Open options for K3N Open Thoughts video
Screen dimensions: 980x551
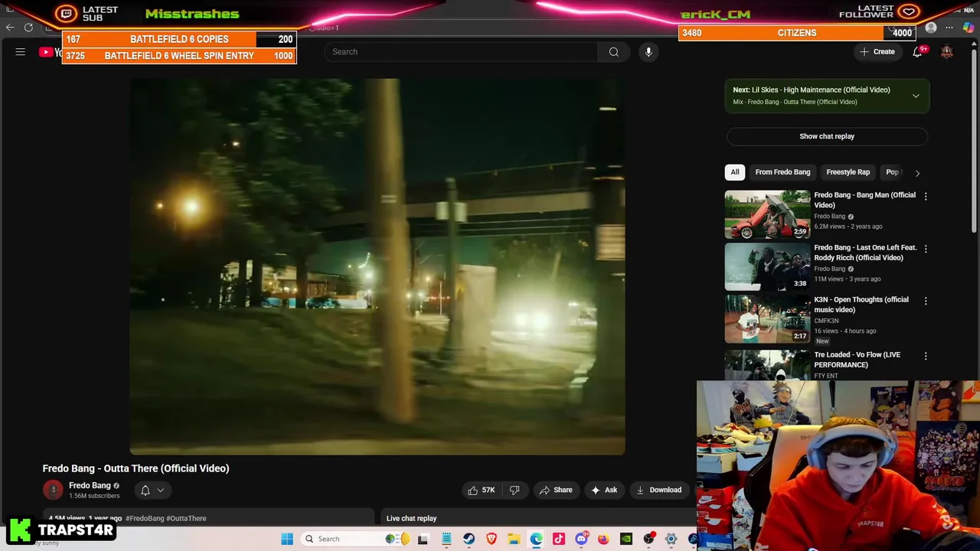pyautogui.click(x=926, y=302)
